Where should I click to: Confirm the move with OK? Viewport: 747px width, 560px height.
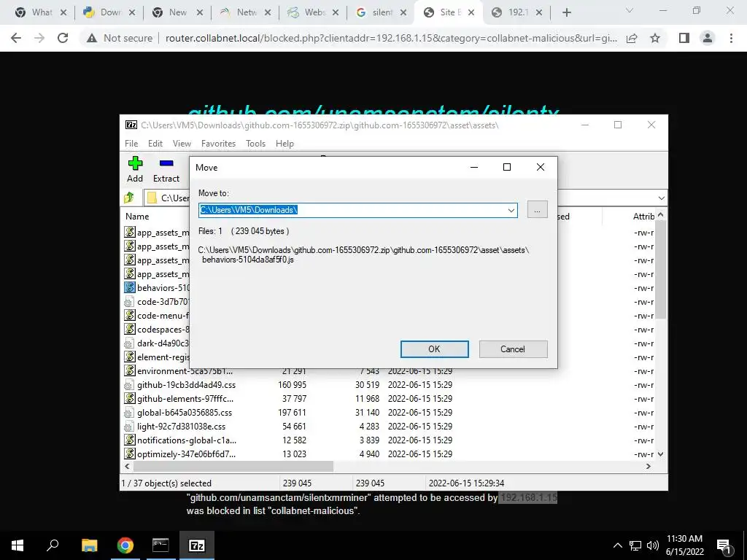point(434,349)
